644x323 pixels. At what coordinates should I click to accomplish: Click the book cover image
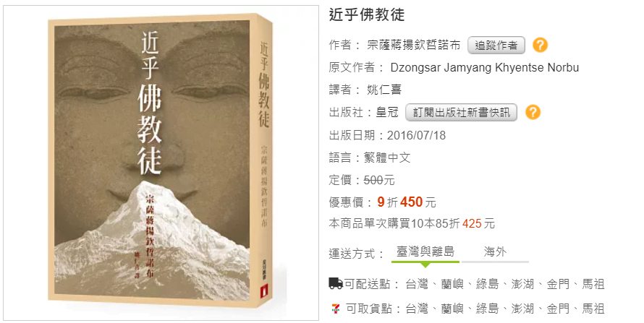159,163
